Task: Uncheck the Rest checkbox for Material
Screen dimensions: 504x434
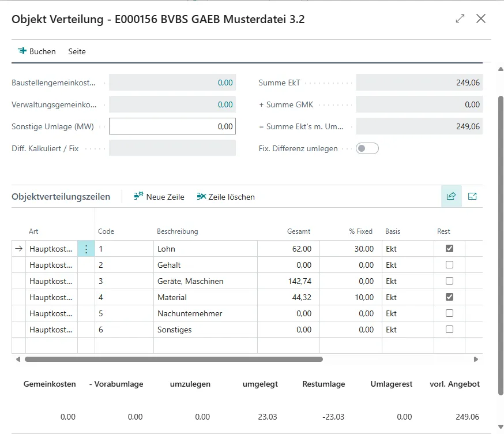Action: point(449,297)
